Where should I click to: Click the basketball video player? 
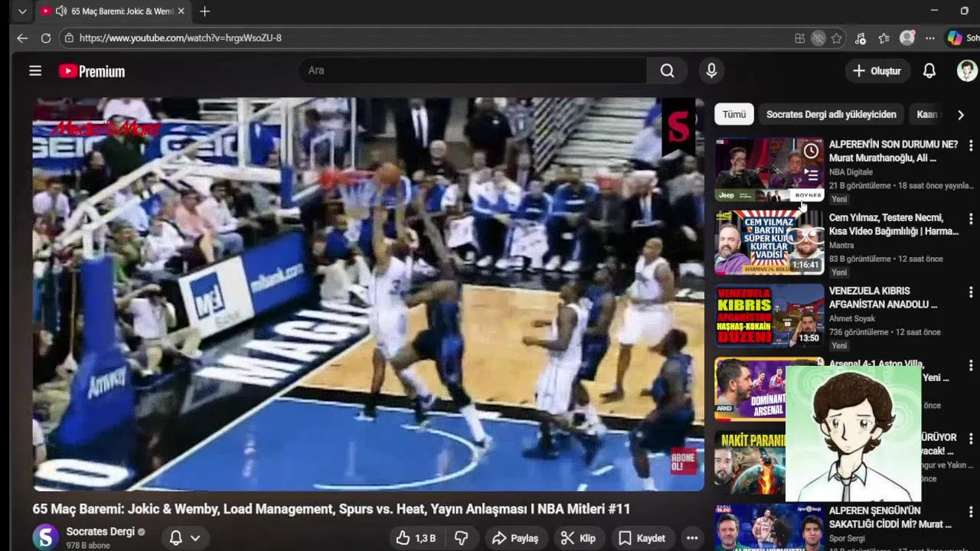pos(368,294)
